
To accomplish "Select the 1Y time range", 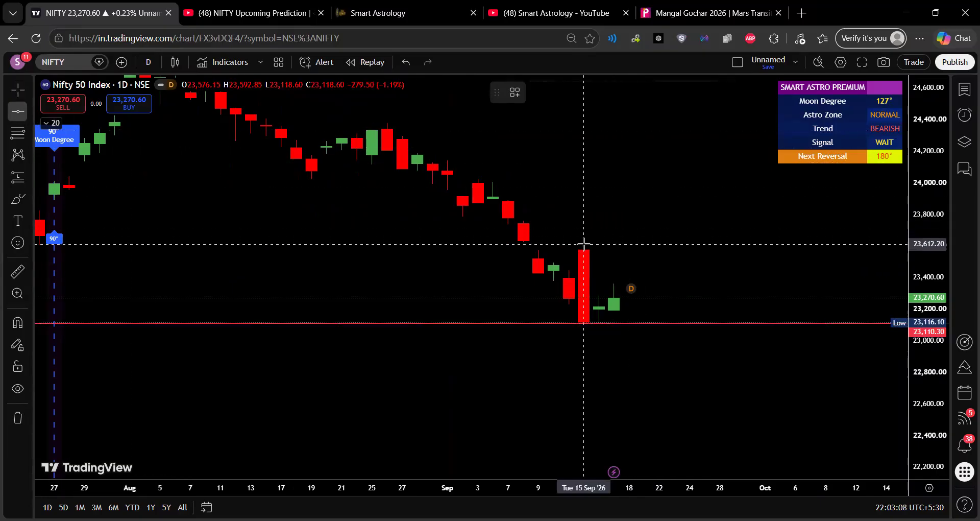I will (151, 508).
